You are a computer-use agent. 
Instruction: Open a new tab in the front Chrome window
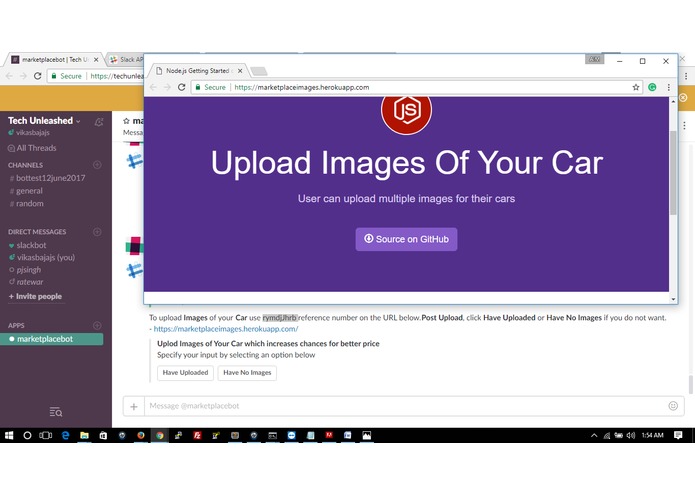pyautogui.click(x=259, y=71)
